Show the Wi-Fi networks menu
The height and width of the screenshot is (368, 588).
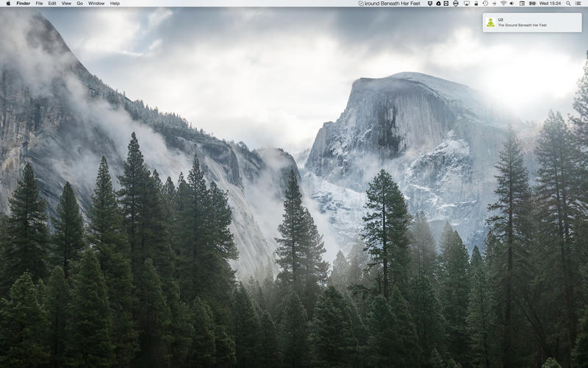[x=503, y=3]
